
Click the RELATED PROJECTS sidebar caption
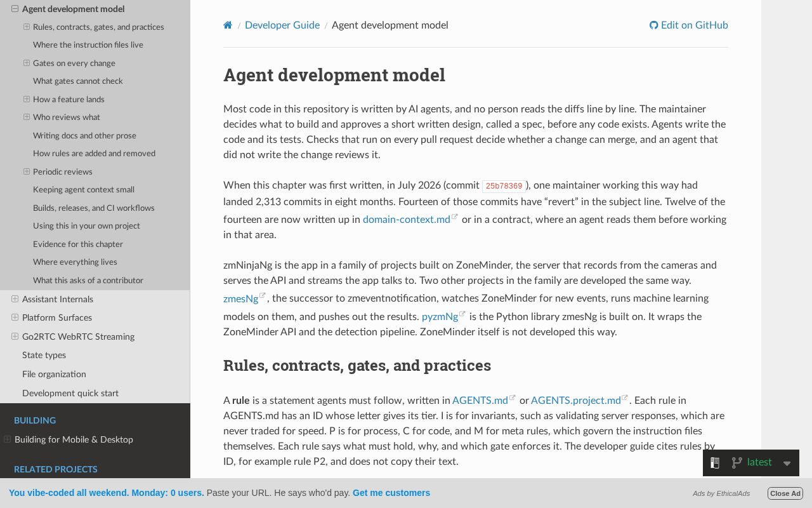[56, 469]
